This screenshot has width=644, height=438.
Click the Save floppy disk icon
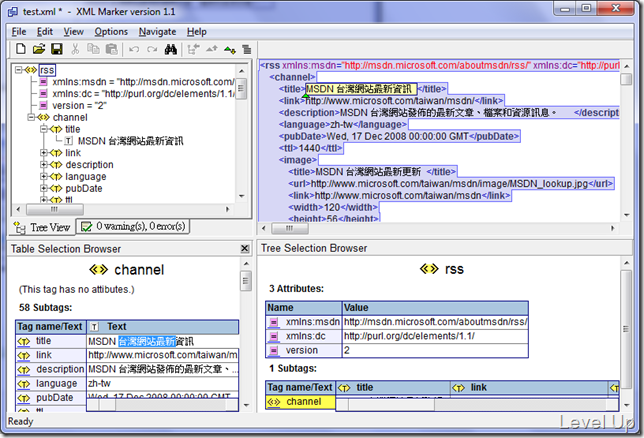click(57, 49)
